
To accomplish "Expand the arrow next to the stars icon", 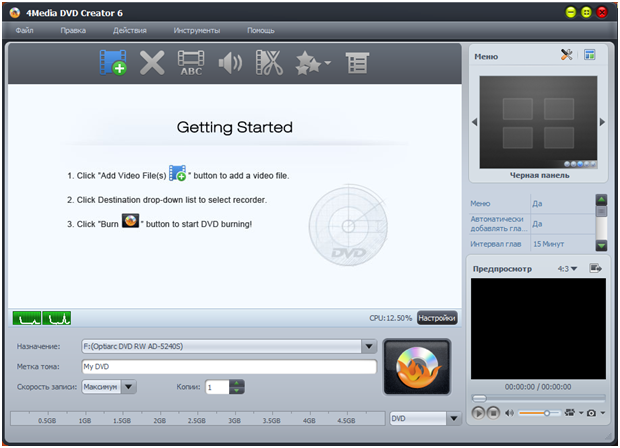I will tap(327, 62).
